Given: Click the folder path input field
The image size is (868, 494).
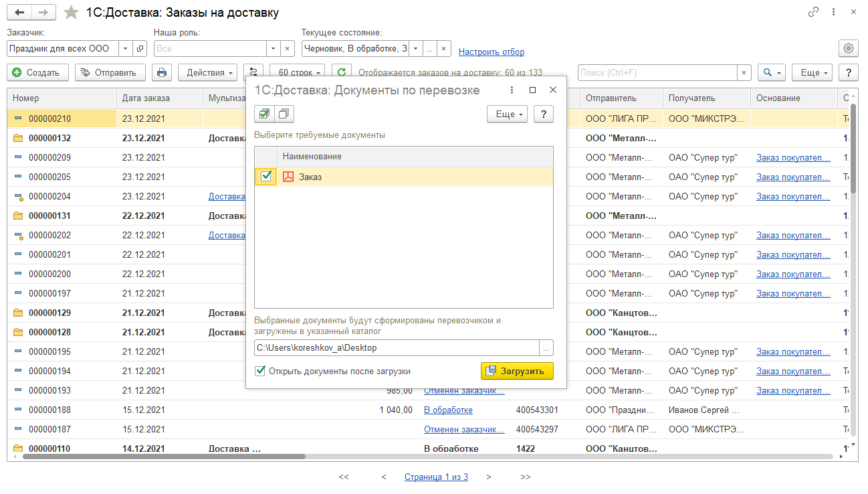Looking at the screenshot, I should (397, 348).
